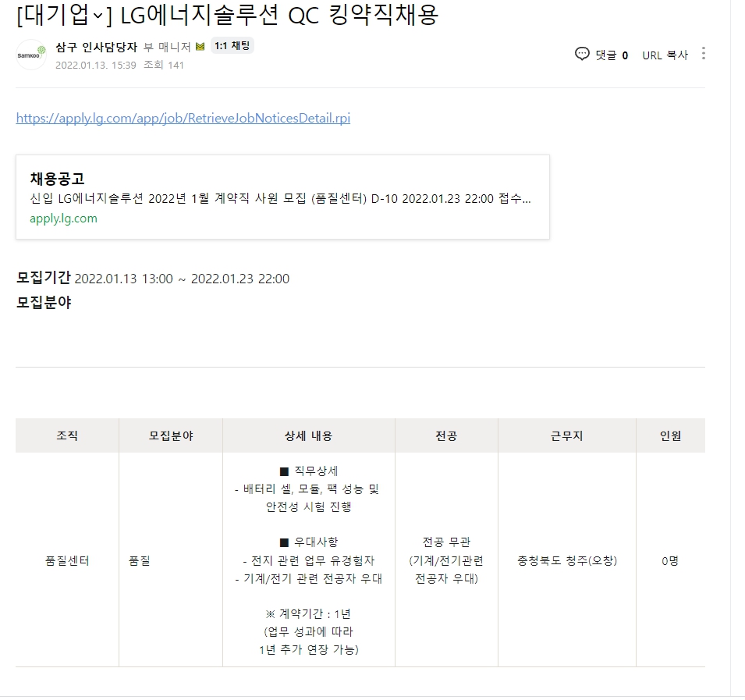Image resolution: width=745 pixels, height=700 pixels.
Task: Click the preview description 신입 LG에너지솔루션 2022년
Action: [x=280, y=199]
